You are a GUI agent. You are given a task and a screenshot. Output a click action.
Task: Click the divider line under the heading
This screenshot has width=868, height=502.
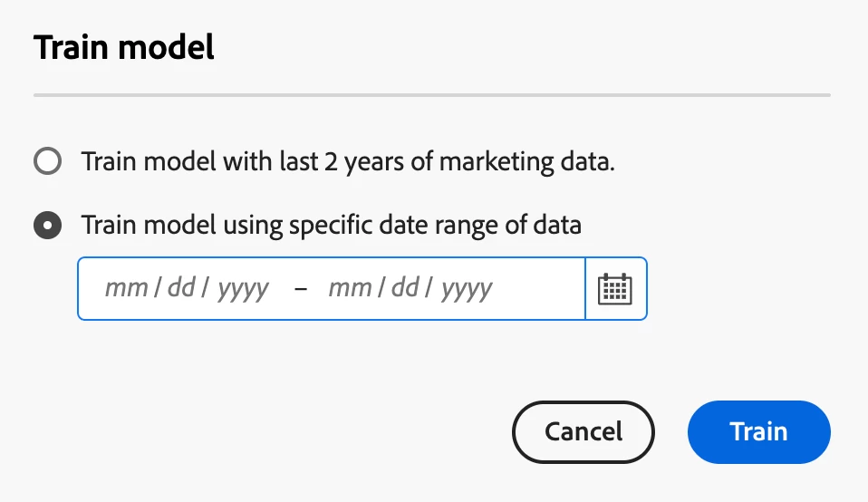coord(431,94)
